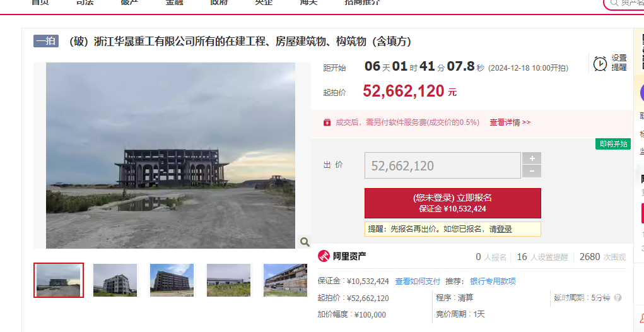Decrease bid with minus button

(x=532, y=171)
